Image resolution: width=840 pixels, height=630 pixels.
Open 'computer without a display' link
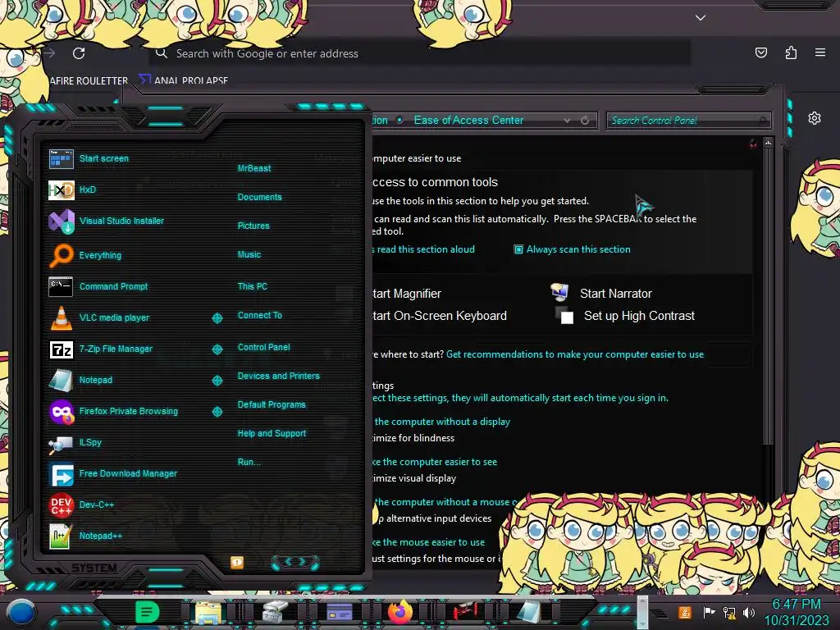(441, 422)
